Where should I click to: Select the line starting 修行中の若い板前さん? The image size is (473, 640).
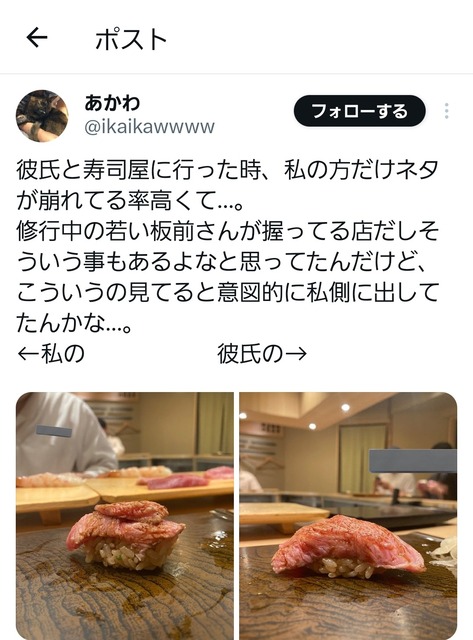227,231
